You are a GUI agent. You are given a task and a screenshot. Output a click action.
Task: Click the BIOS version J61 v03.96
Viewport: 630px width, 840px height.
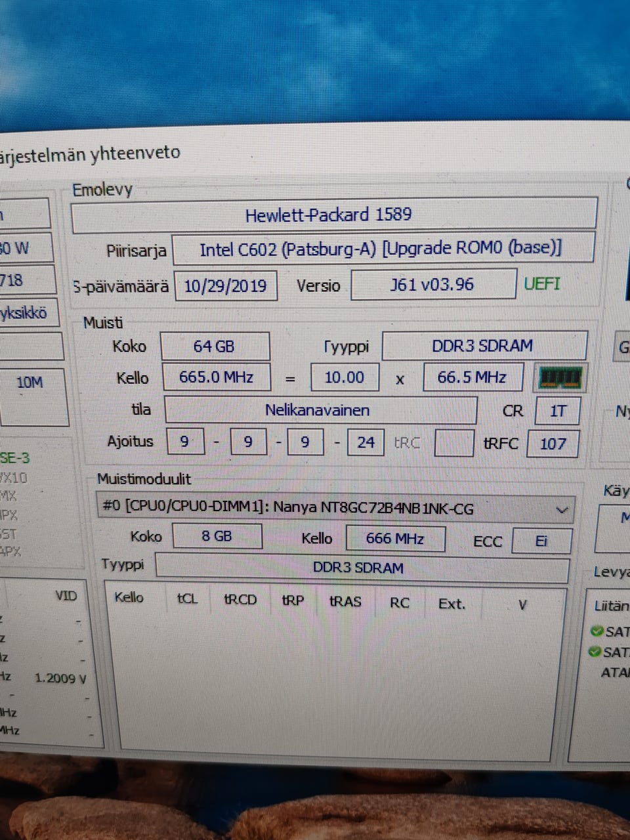point(434,284)
